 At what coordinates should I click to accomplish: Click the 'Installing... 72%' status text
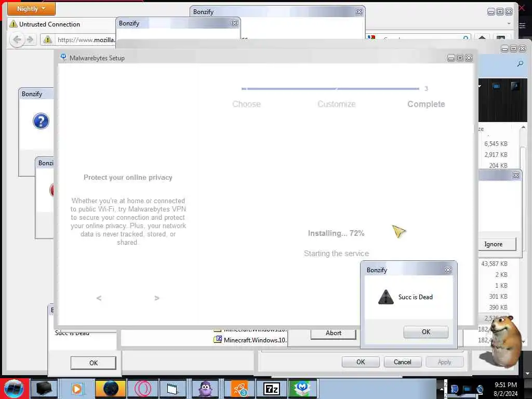pyautogui.click(x=336, y=233)
